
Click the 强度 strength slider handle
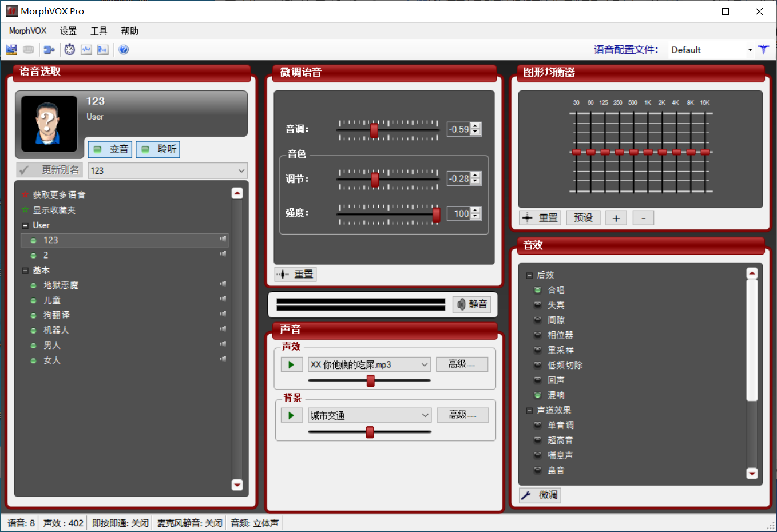coord(437,215)
